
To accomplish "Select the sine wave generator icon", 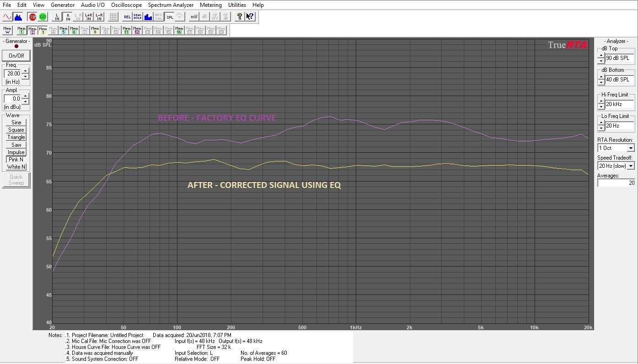I will (7, 16).
